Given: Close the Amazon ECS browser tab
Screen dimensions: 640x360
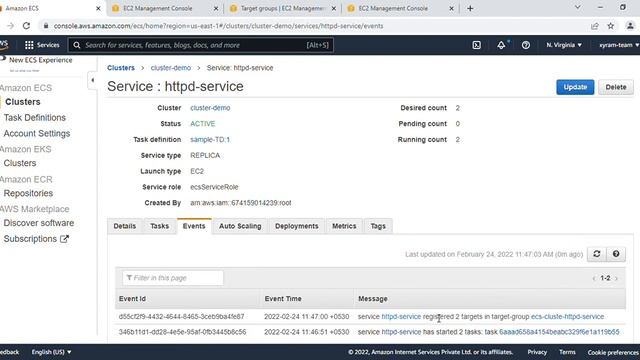Looking at the screenshot, I should coord(98,8).
